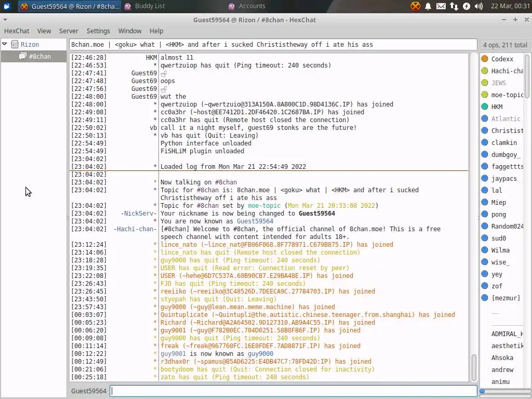Select aesthetik user in user list

click(x=507, y=345)
